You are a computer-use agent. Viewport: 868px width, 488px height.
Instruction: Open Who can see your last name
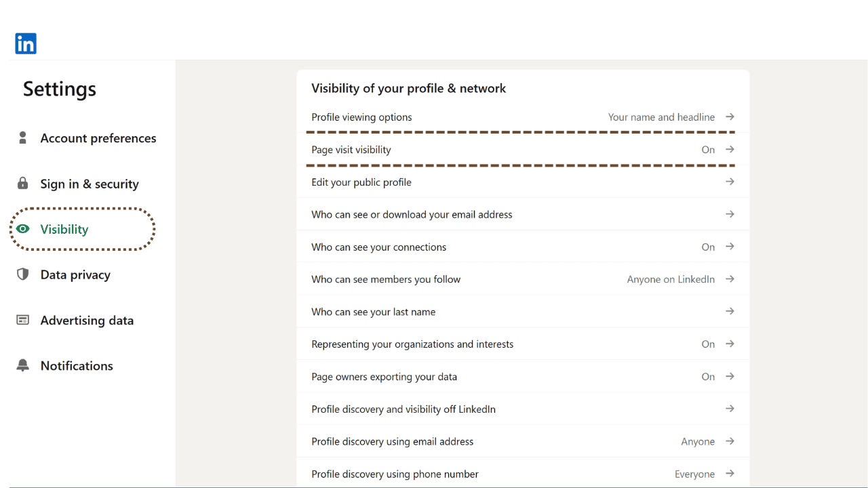click(373, 312)
